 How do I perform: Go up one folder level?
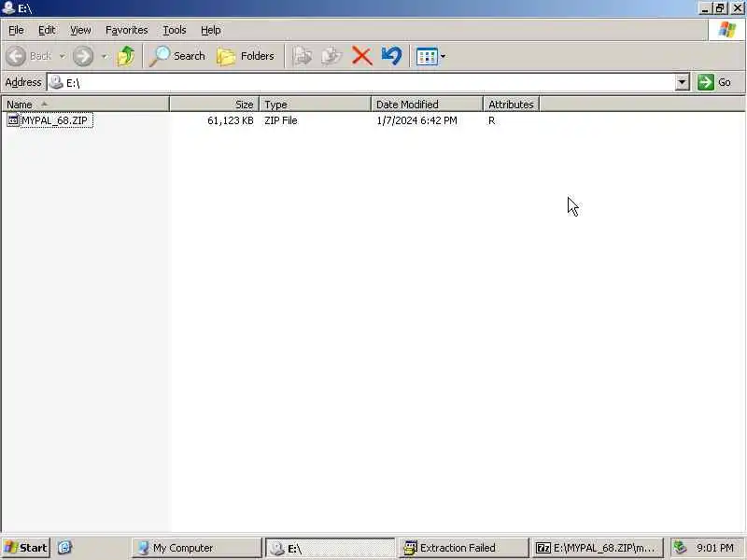click(126, 56)
